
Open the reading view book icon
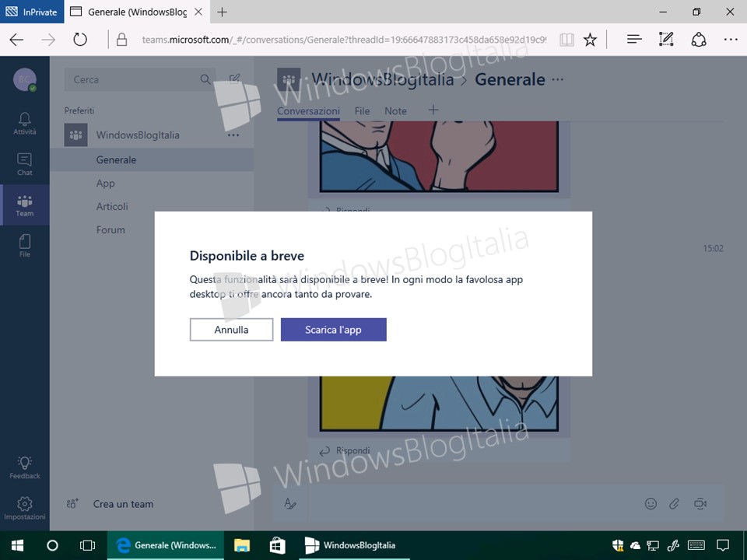[566, 40]
